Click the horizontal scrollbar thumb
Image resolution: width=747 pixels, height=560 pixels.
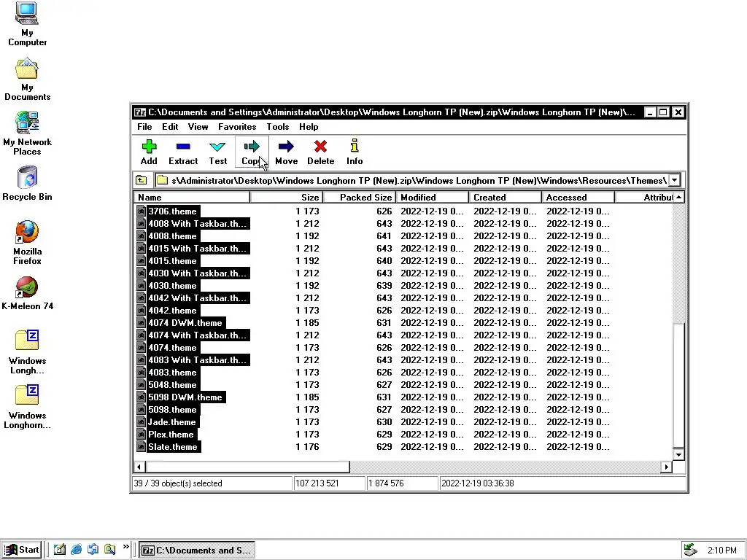point(248,467)
